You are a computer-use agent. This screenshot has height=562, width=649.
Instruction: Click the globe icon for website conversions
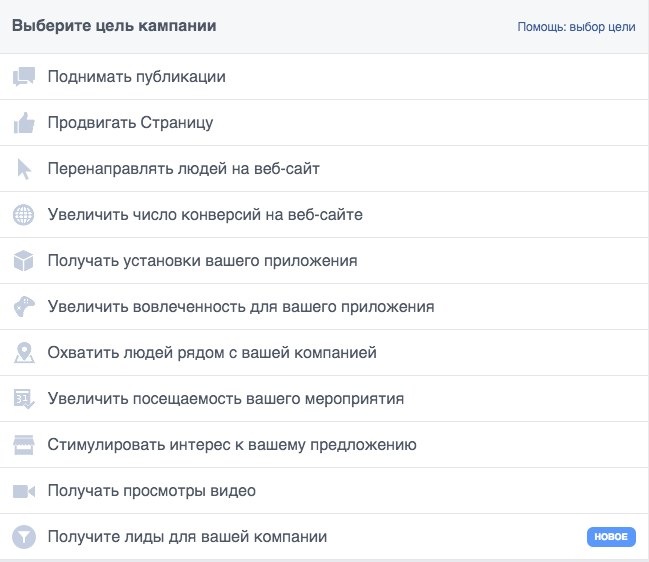click(24, 215)
